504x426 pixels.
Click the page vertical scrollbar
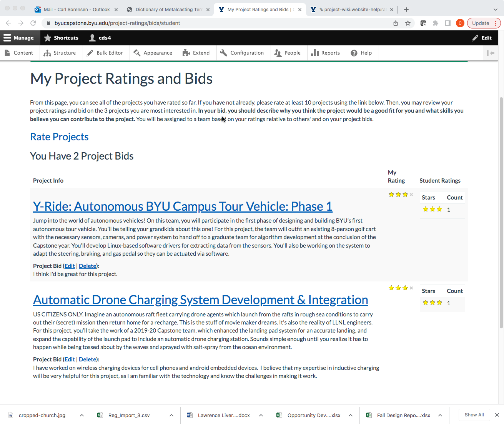coord(501,211)
